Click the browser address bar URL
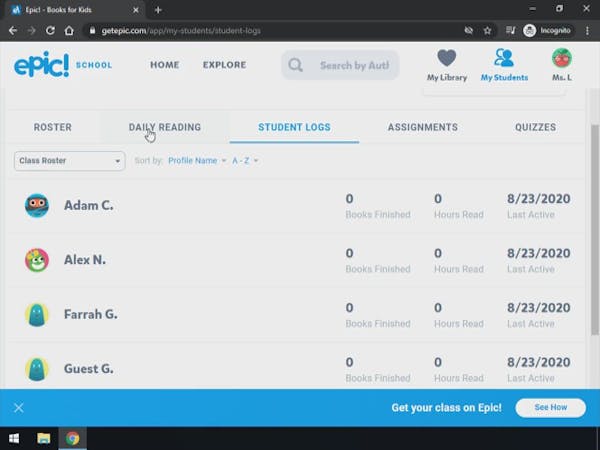 [181, 31]
